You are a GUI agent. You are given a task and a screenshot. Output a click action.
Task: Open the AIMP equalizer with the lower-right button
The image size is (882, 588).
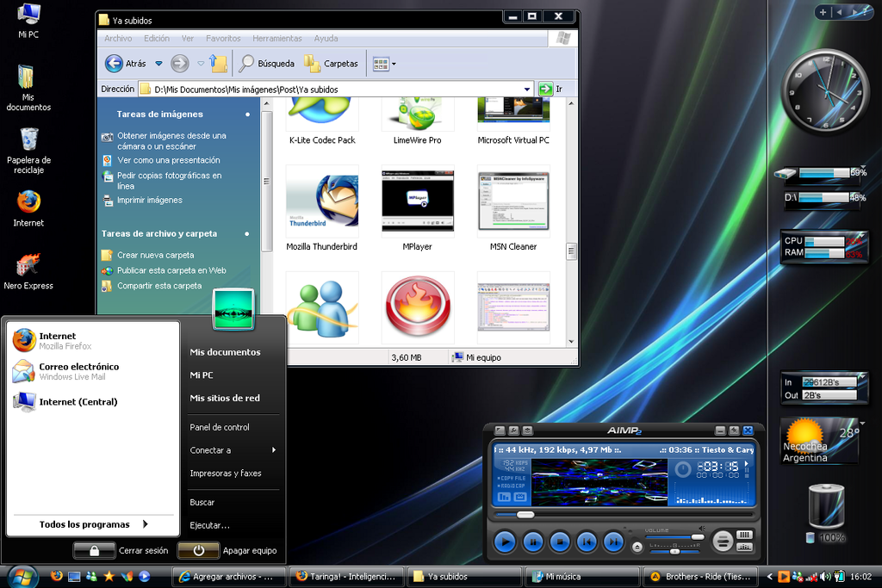[x=744, y=547]
